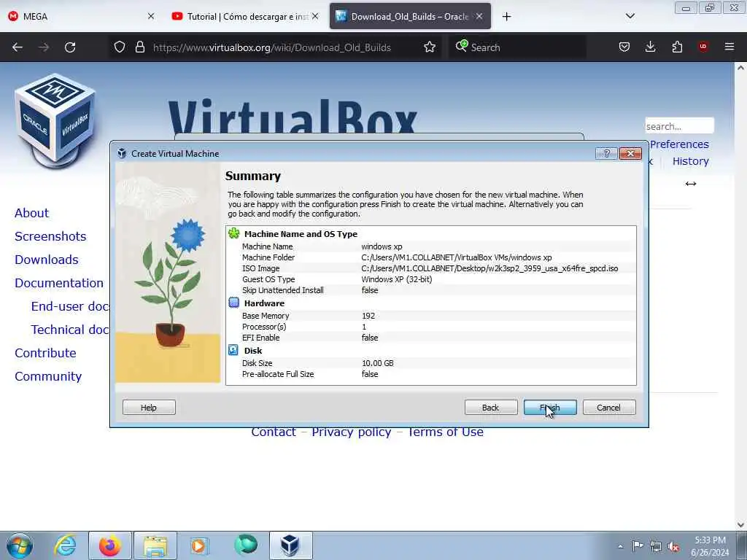Bookmark this page with the star icon
The width and height of the screenshot is (747, 560).
coord(430,47)
